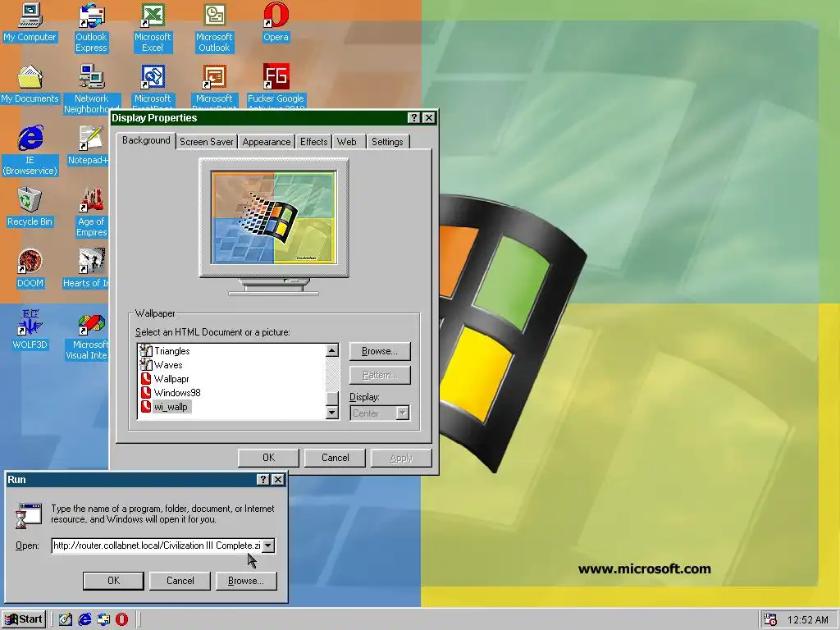This screenshot has width=840, height=630.
Task: Click the Show Desktop Quick Launch icon
Action: tap(66, 619)
